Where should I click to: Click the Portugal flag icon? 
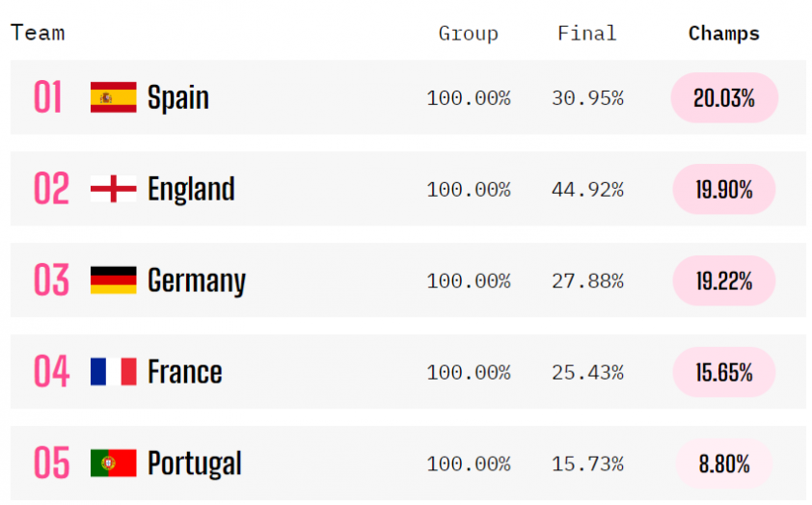113,464
